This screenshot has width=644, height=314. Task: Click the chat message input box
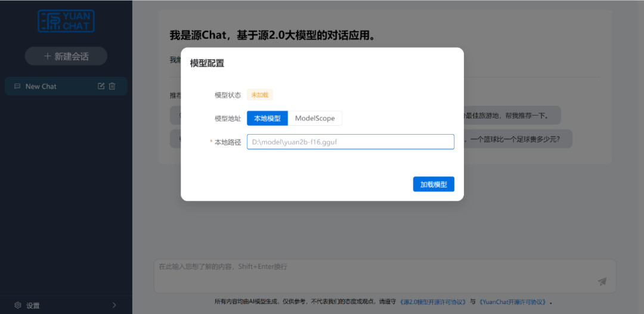click(x=385, y=276)
